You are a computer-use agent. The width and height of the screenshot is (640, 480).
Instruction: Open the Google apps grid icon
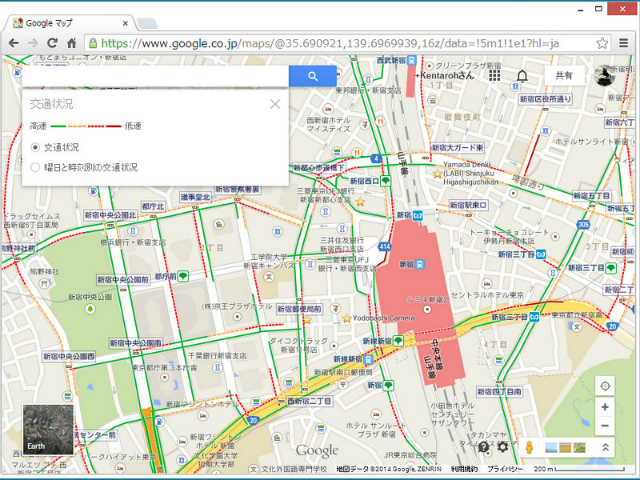[x=494, y=76]
